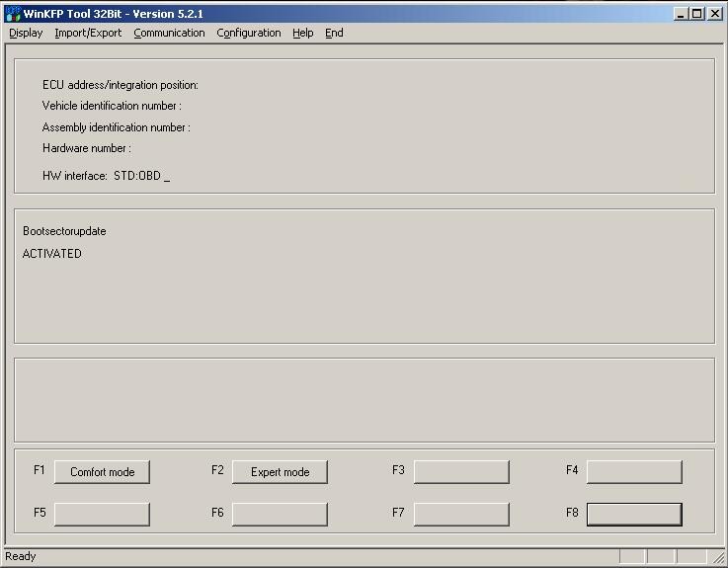Click the 'Bootsectorupdate' text

point(64,231)
